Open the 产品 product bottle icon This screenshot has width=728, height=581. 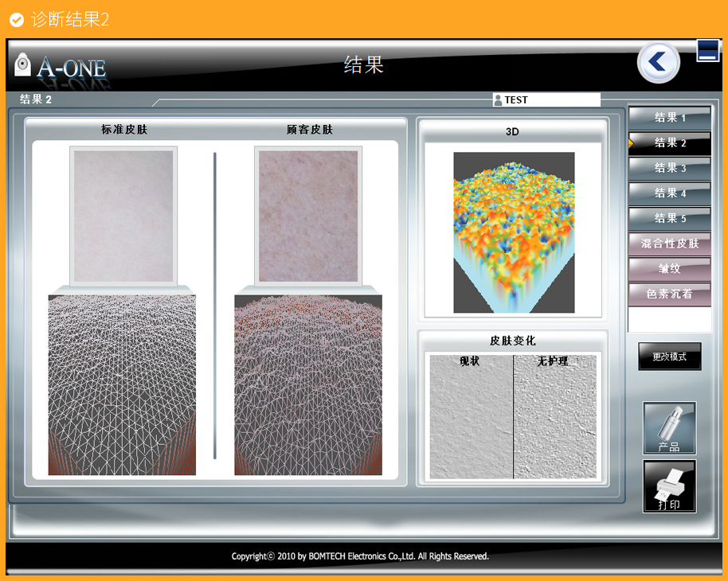(670, 428)
